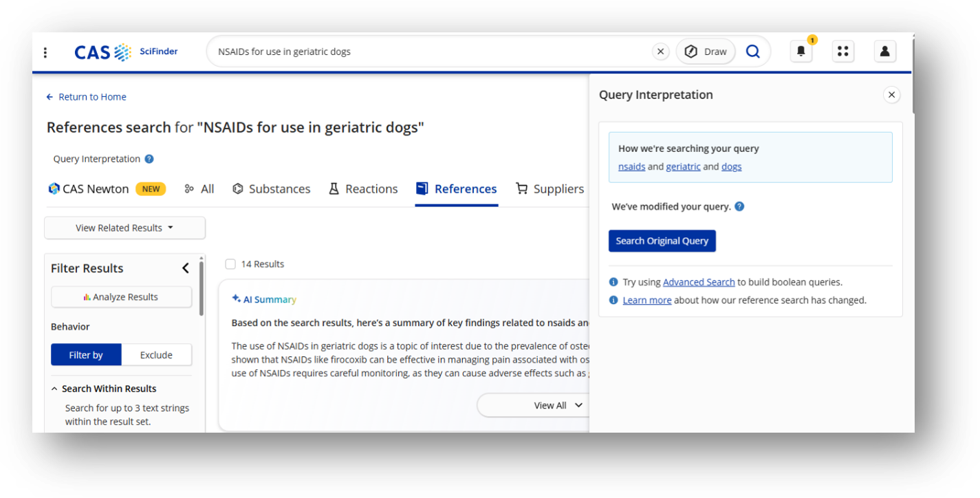The width and height of the screenshot is (980, 498).
Task: Click Search Original Query button
Action: [x=662, y=241]
